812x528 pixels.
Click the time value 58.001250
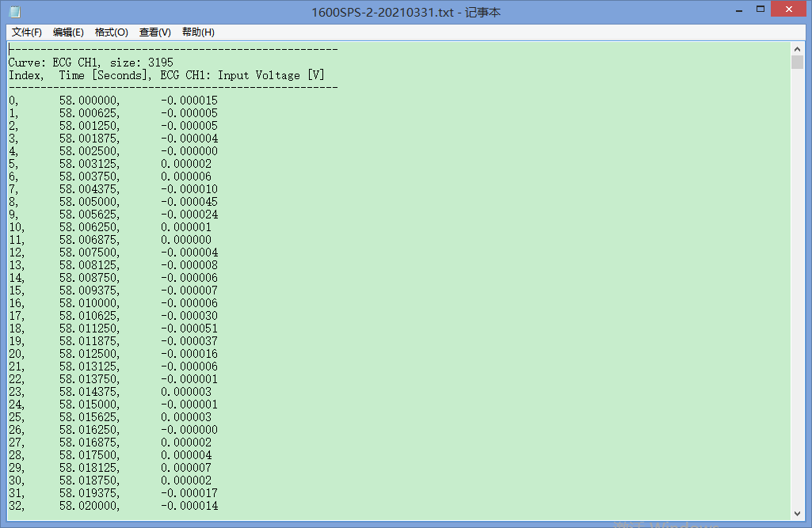[x=89, y=126]
